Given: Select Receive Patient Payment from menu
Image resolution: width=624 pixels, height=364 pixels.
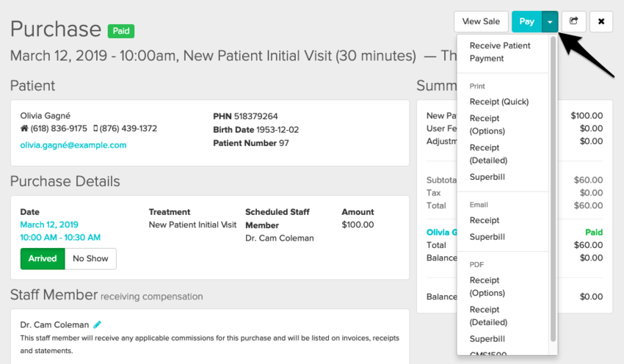Looking at the screenshot, I should 500,52.
